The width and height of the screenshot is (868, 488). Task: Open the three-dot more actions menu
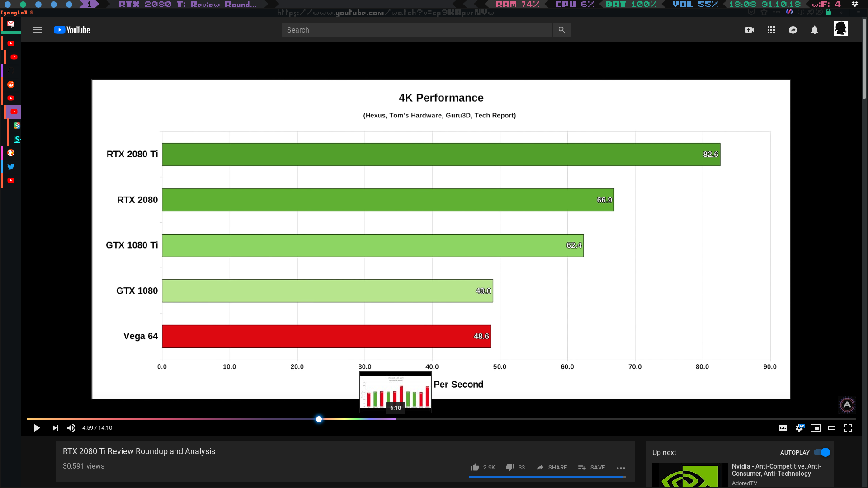click(x=621, y=468)
